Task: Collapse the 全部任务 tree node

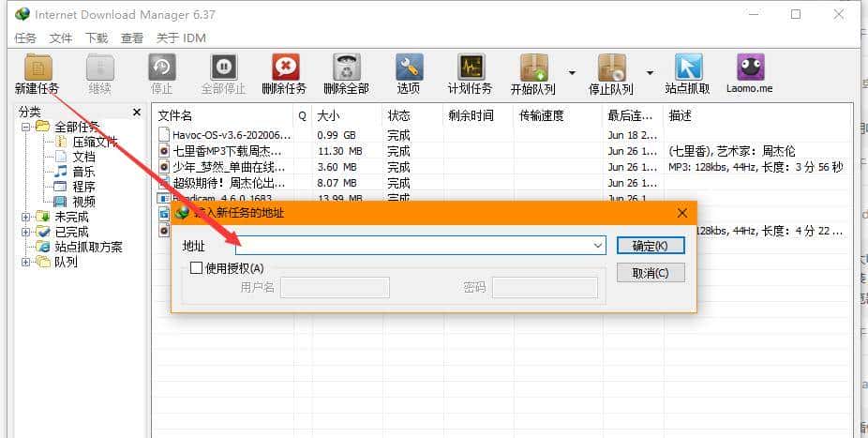Action: coord(25,127)
